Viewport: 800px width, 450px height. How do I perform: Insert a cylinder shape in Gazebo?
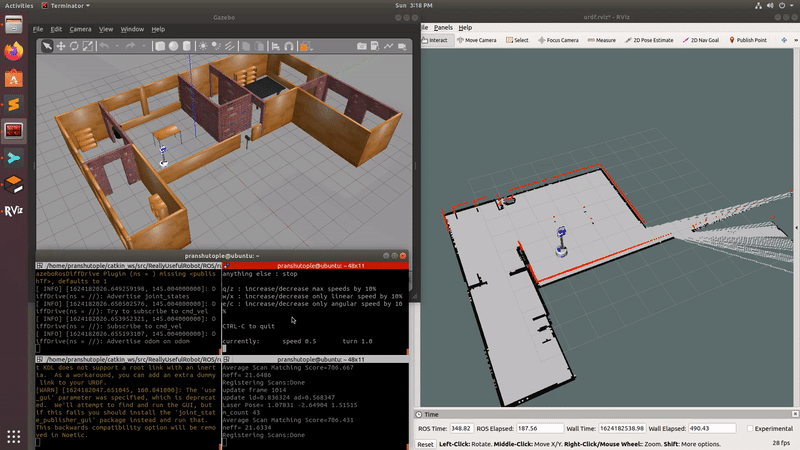point(187,46)
